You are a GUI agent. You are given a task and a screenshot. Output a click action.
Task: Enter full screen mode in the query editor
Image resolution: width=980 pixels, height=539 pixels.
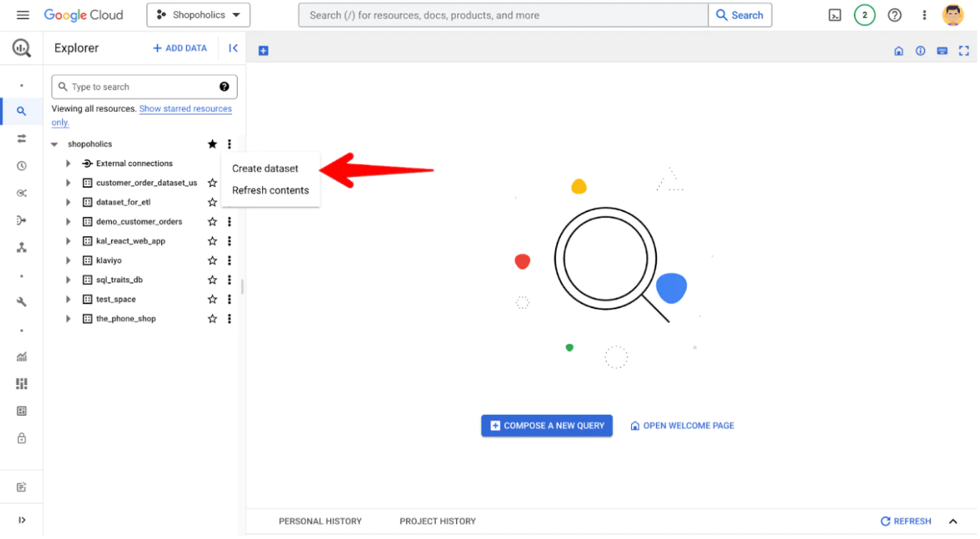964,50
